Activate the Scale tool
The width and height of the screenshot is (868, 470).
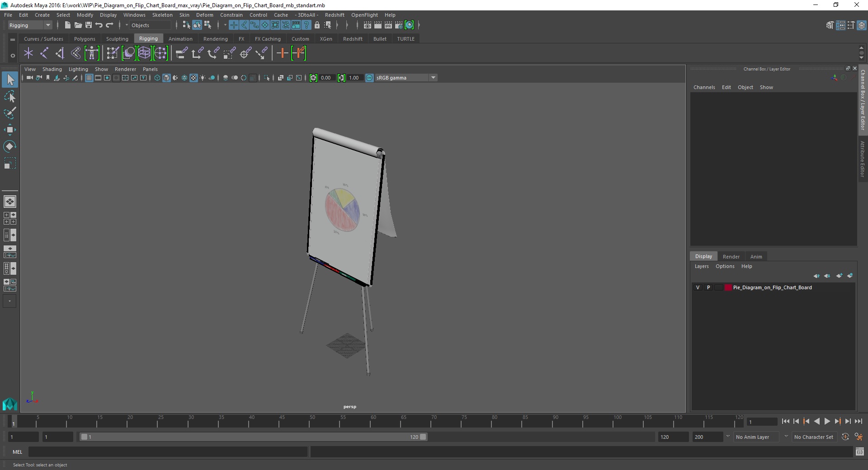[10, 163]
